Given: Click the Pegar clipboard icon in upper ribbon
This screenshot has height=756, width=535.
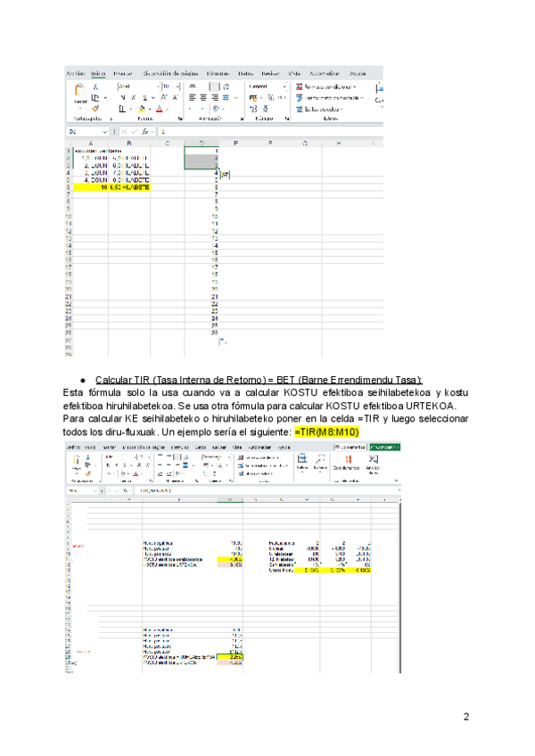Looking at the screenshot, I should [80, 90].
